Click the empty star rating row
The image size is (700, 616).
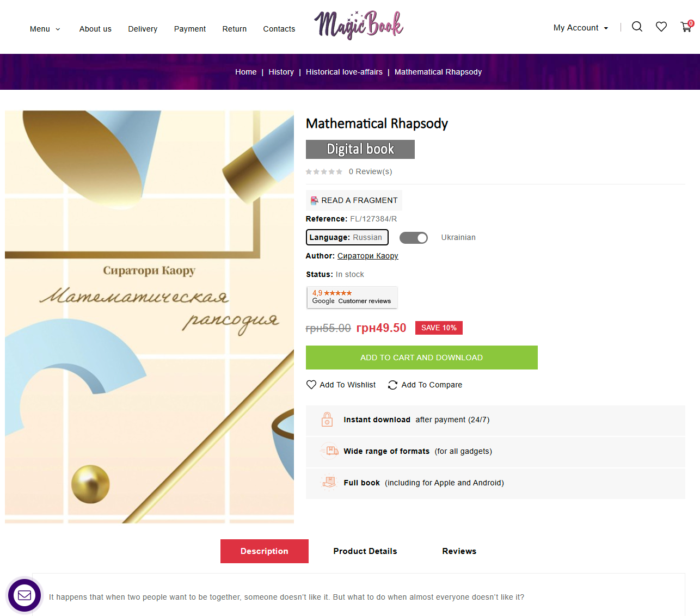pos(324,171)
